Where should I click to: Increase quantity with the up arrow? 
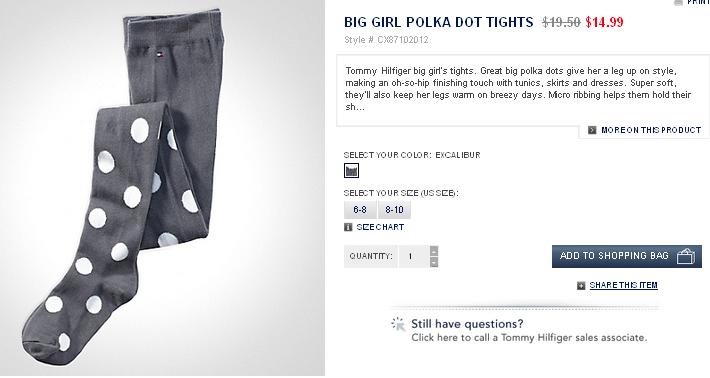coord(434,251)
